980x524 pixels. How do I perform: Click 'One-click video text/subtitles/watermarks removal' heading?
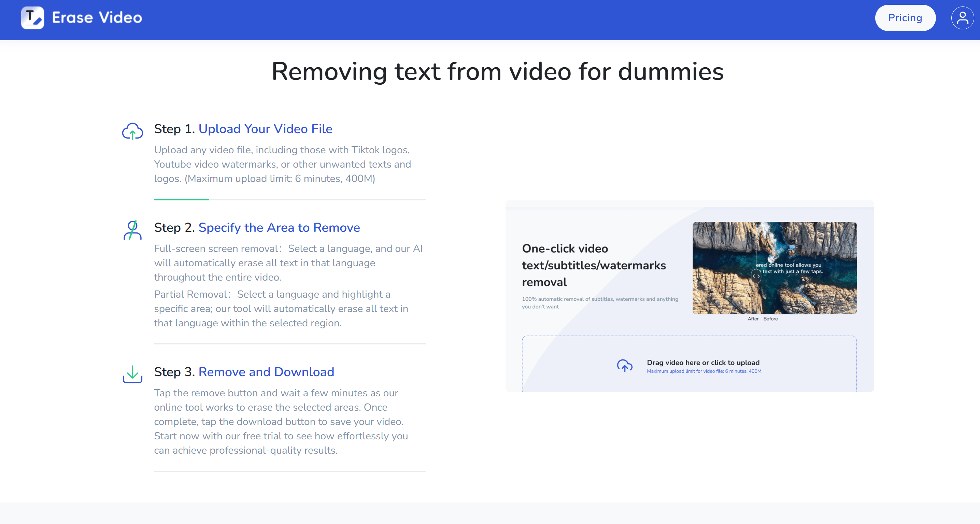click(594, 265)
